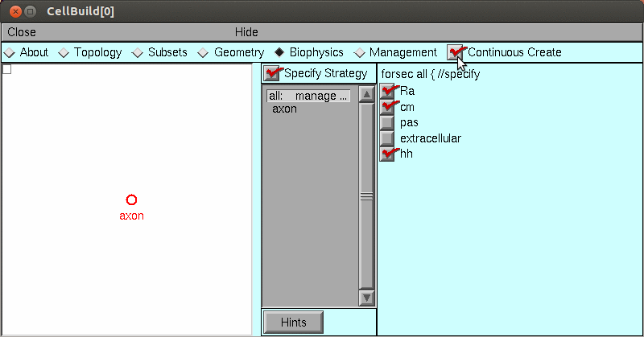Uncheck the cm checkbox
This screenshot has width=644, height=337.
pos(388,107)
